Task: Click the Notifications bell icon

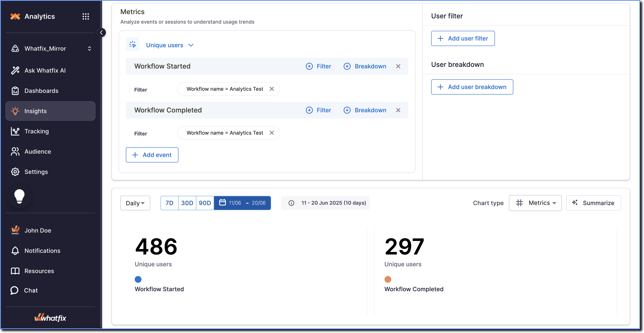Action: [x=15, y=250]
